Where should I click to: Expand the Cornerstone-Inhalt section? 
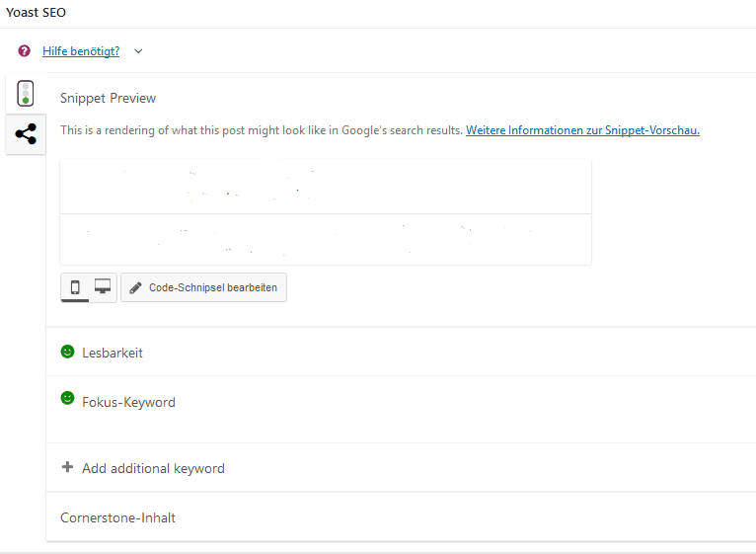click(x=401, y=517)
